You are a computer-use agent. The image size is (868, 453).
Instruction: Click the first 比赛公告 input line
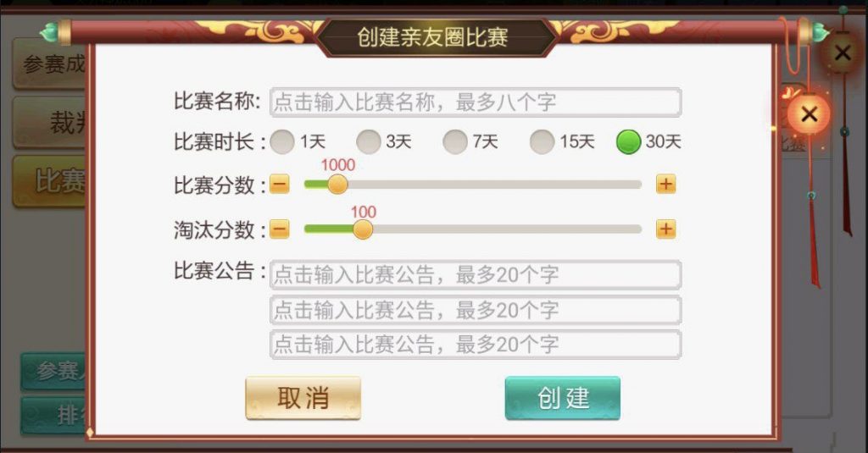[476, 275]
